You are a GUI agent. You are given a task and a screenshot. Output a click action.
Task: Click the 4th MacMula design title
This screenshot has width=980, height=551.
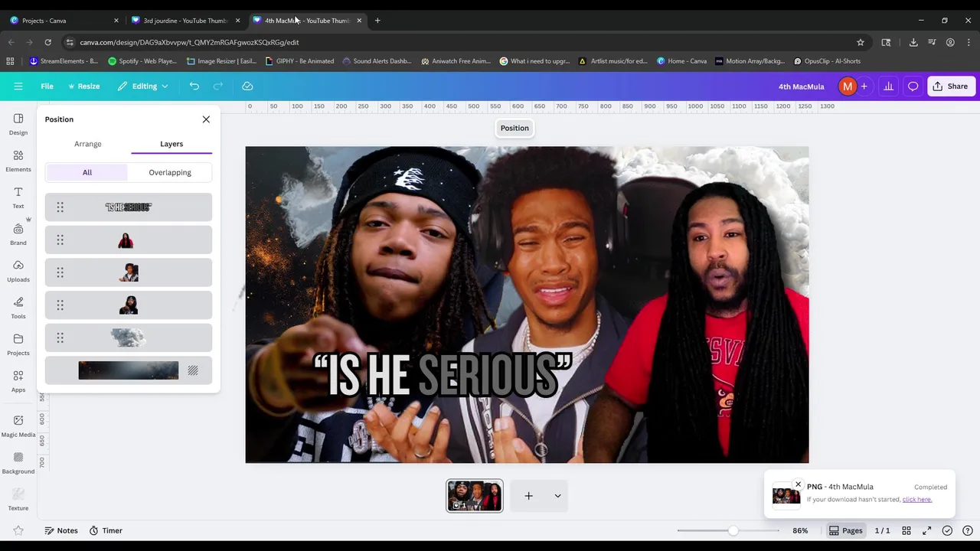801,86
